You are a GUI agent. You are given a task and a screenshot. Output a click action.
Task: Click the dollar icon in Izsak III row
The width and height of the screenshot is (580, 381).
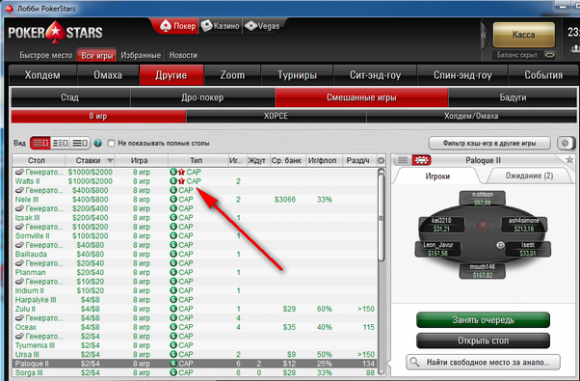[x=173, y=218]
